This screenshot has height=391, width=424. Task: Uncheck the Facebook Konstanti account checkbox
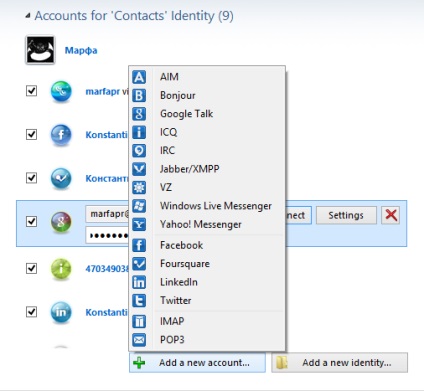[31, 134]
